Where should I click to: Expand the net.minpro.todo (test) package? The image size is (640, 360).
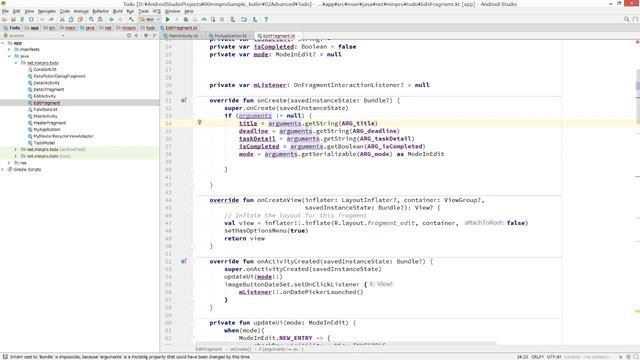point(16,156)
